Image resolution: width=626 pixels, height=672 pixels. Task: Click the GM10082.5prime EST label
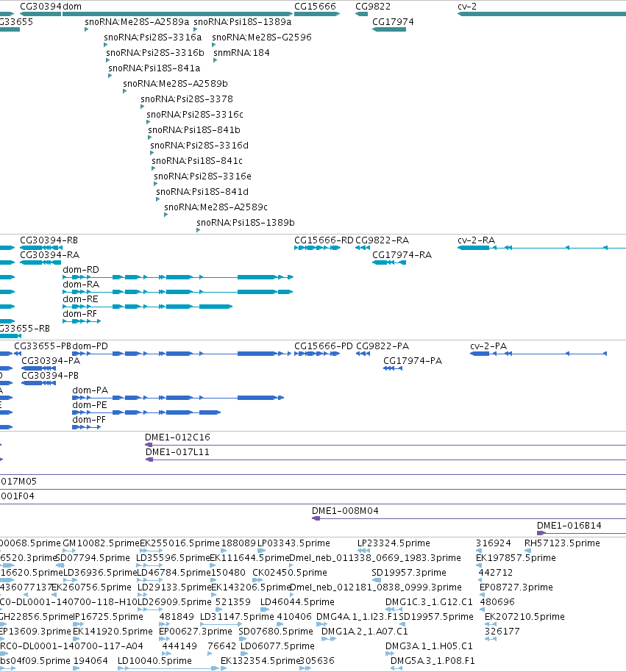(x=102, y=543)
